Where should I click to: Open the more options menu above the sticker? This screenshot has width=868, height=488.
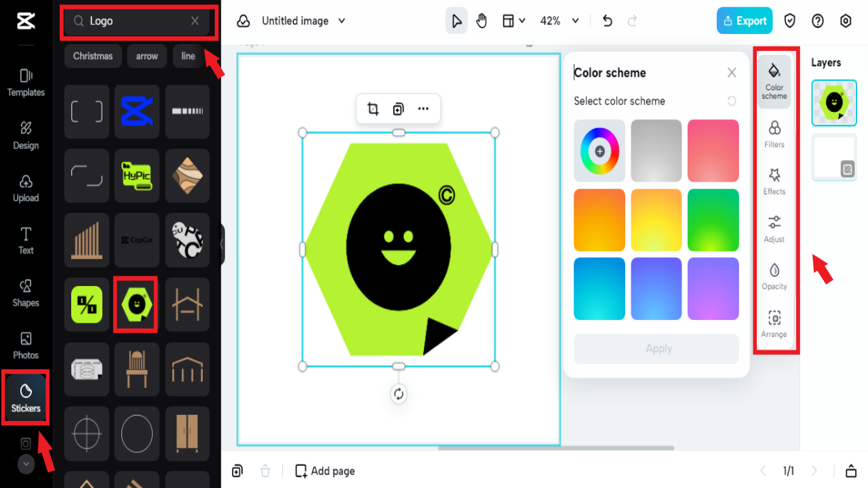[423, 108]
